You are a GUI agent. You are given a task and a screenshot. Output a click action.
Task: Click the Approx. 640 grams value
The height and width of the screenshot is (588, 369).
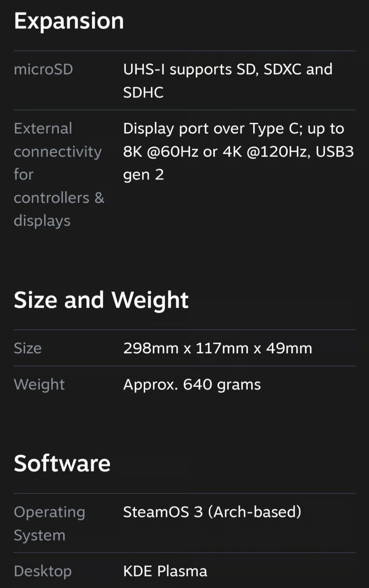192,384
